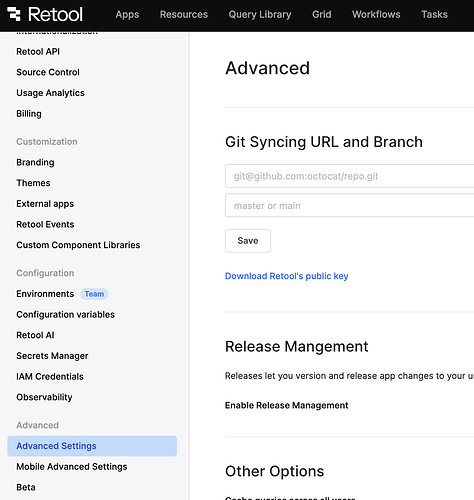Select Usage Analytics in the sidebar
Viewport: 474px width, 500px height.
[x=50, y=93]
